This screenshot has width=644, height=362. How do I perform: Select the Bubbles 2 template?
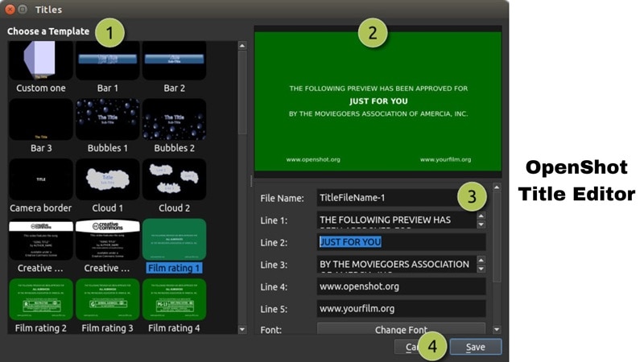(174, 119)
